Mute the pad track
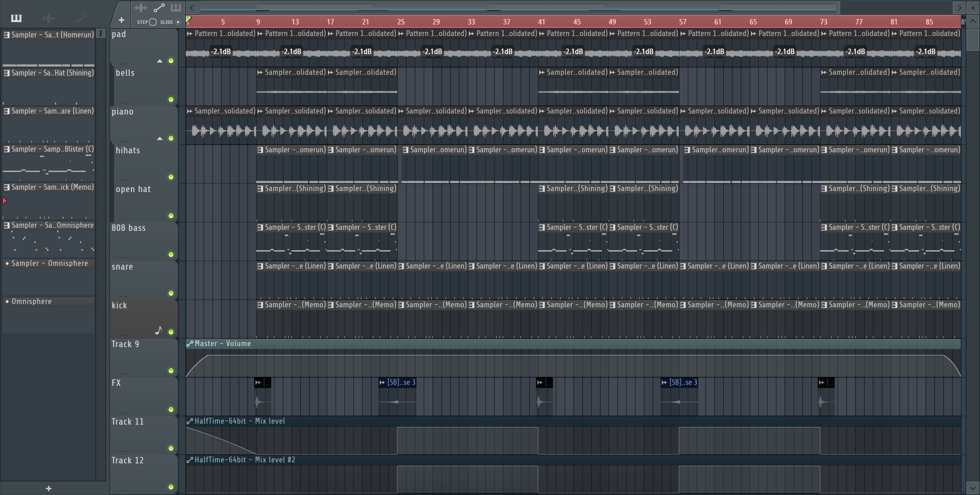This screenshot has width=980, height=495. (x=171, y=61)
